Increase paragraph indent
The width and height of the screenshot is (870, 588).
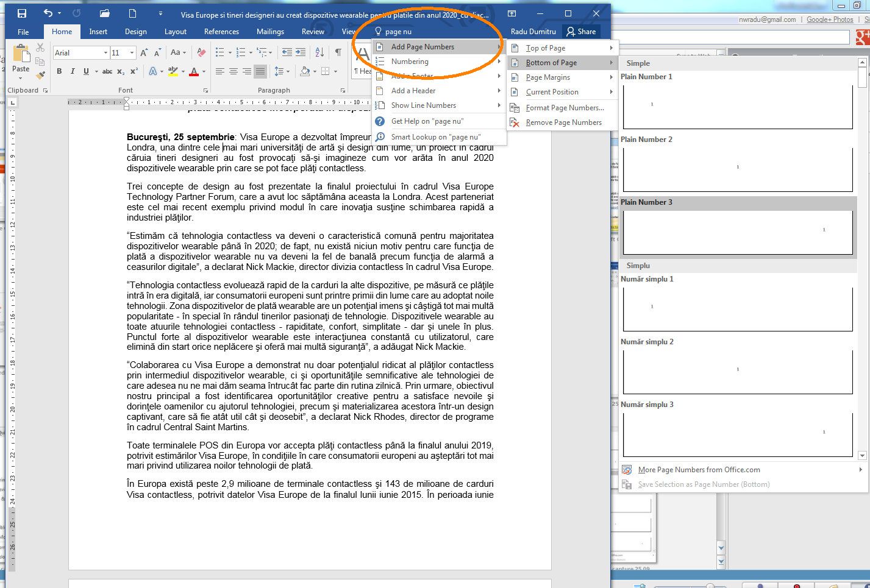tap(301, 52)
